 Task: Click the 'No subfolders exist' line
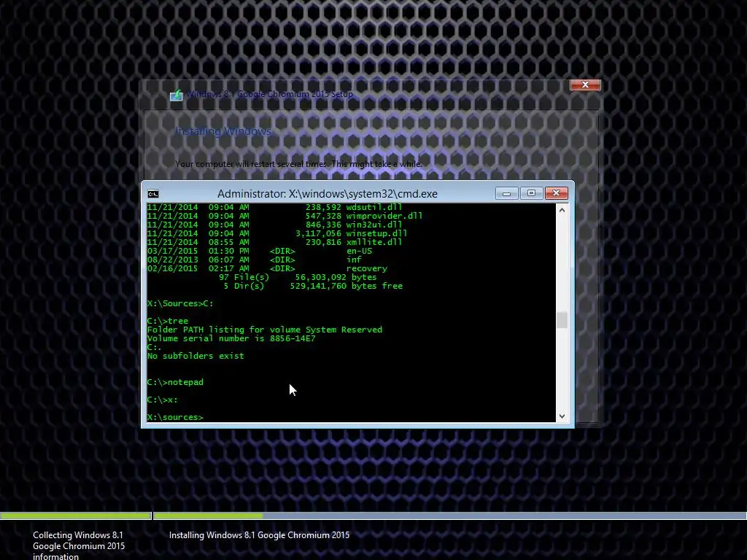click(x=196, y=356)
